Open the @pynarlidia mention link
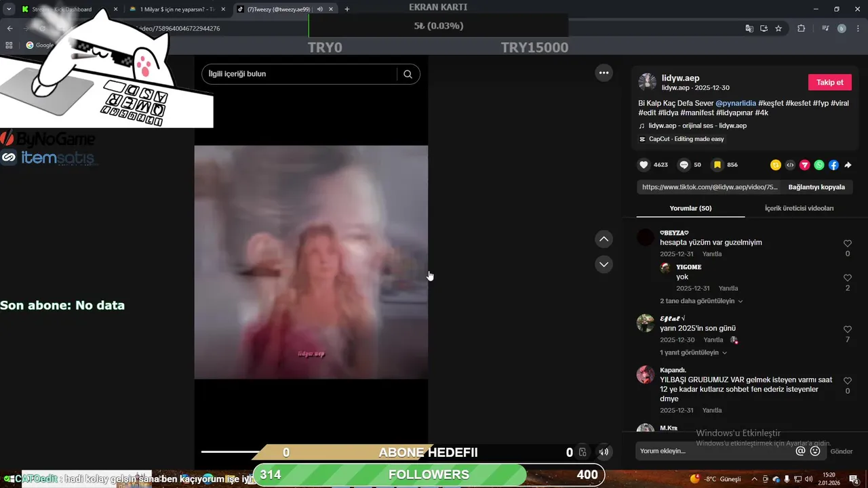Image resolution: width=868 pixels, height=488 pixels. click(736, 103)
